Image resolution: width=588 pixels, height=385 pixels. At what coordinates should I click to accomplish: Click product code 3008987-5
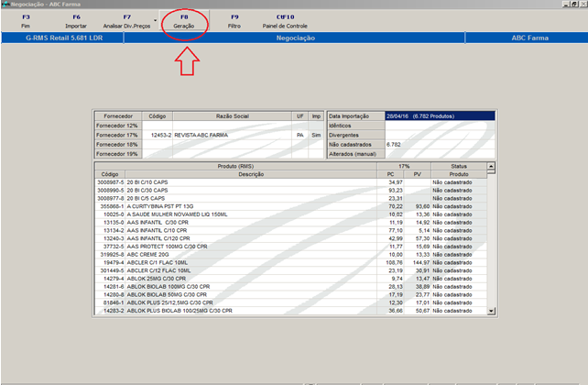point(110,182)
